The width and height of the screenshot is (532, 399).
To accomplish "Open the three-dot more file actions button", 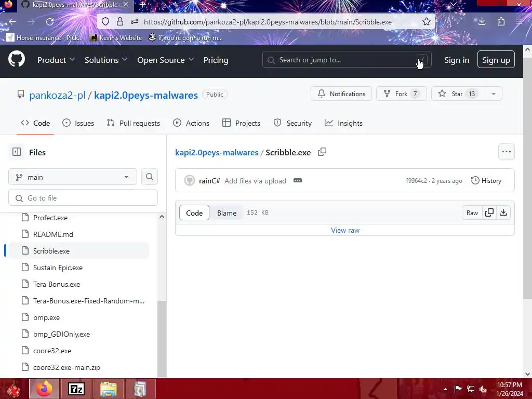I will [506, 152].
